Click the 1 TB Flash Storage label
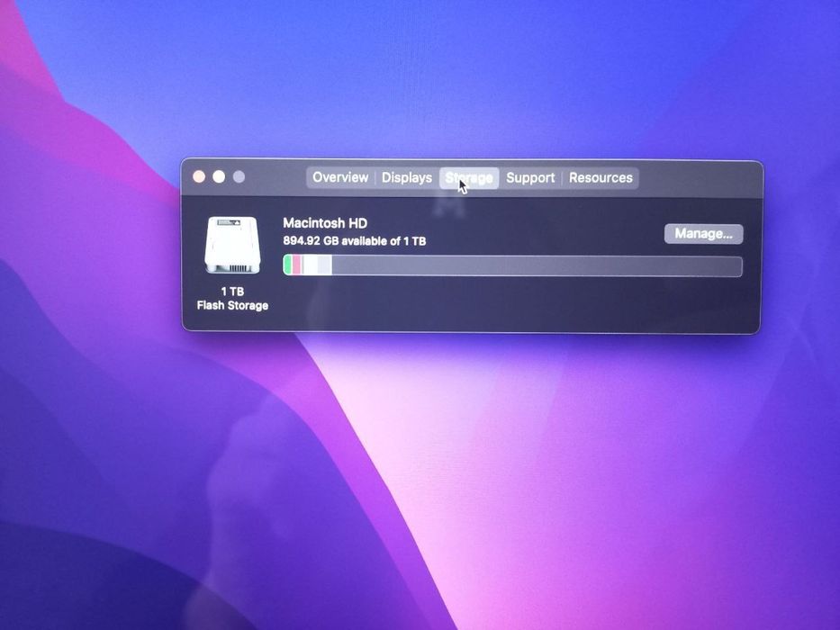 pyautogui.click(x=232, y=299)
